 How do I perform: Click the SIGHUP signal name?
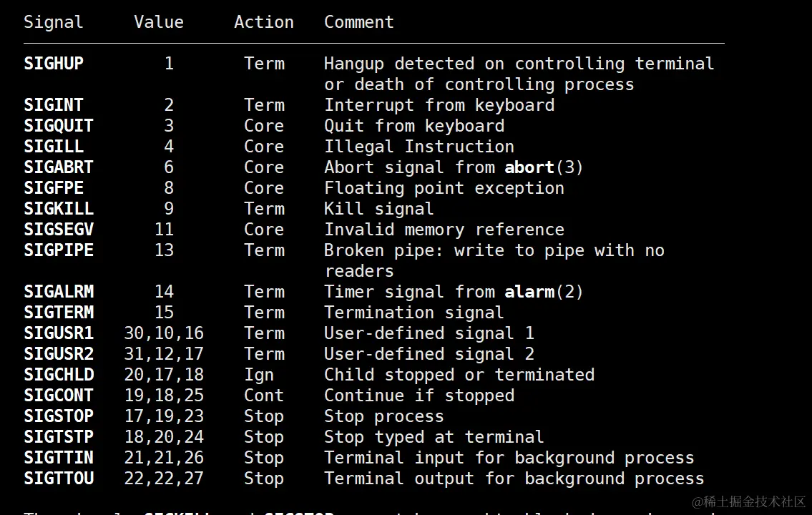point(54,64)
